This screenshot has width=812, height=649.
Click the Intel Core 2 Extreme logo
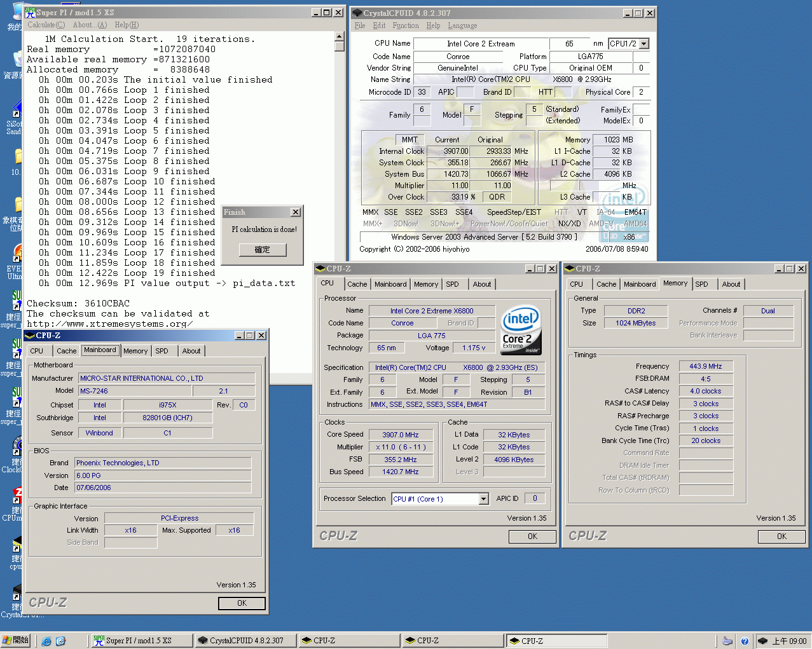tap(521, 330)
